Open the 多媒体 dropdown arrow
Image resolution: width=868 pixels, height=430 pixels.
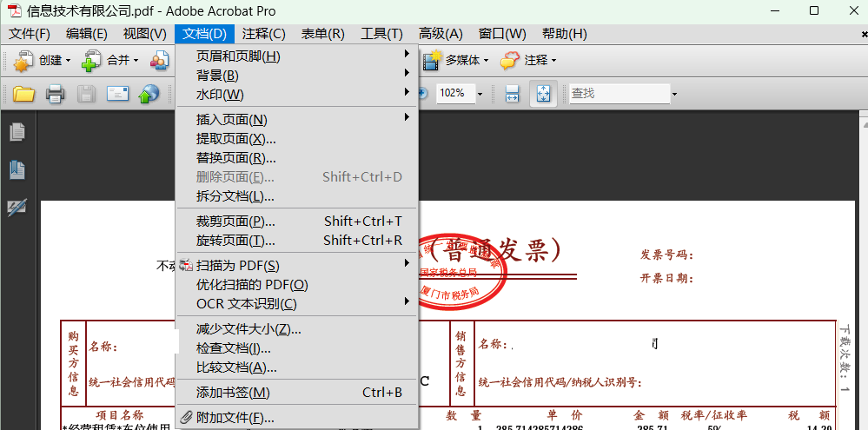point(486,60)
